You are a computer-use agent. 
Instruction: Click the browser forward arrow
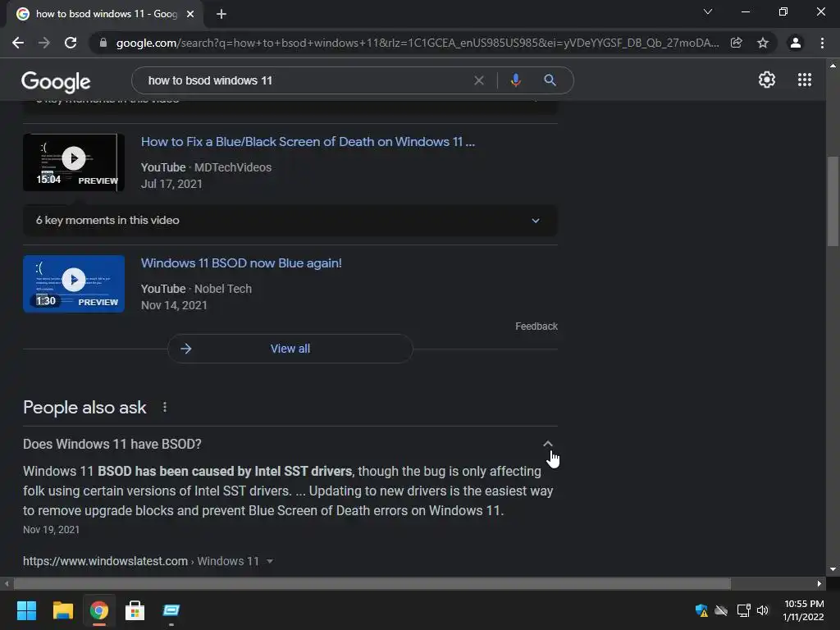(x=44, y=43)
